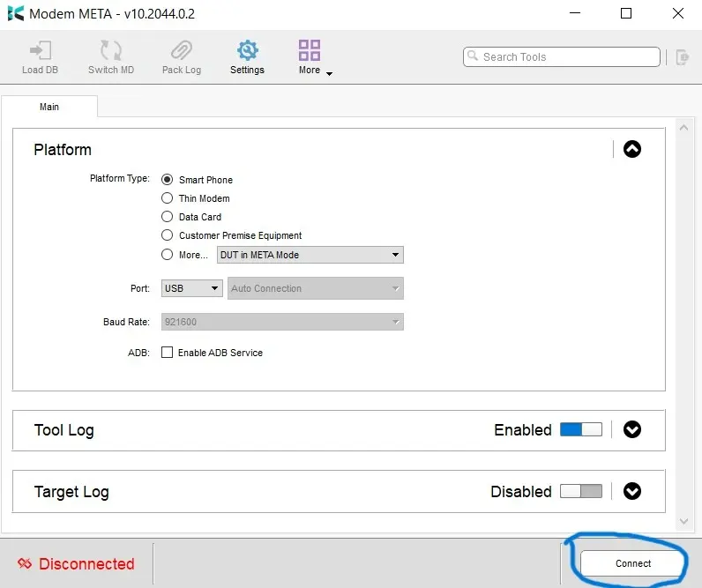Image resolution: width=702 pixels, height=588 pixels.
Task: Switch to the Main tab
Action: click(x=49, y=107)
